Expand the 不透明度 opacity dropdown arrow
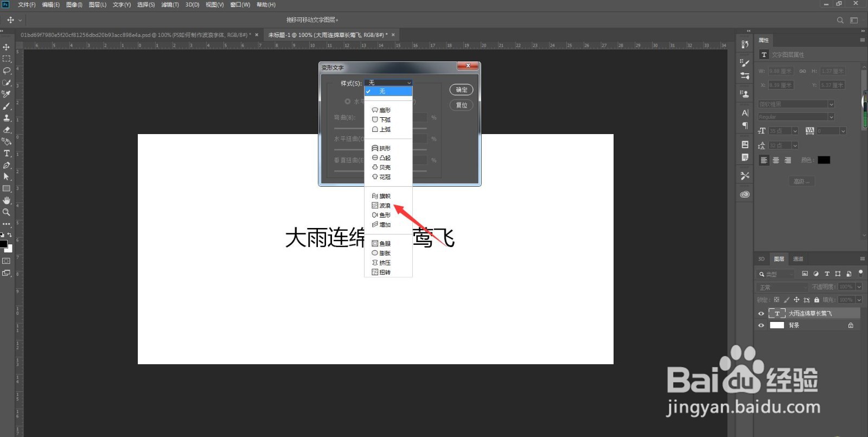Image resolution: width=868 pixels, height=437 pixels. click(859, 287)
